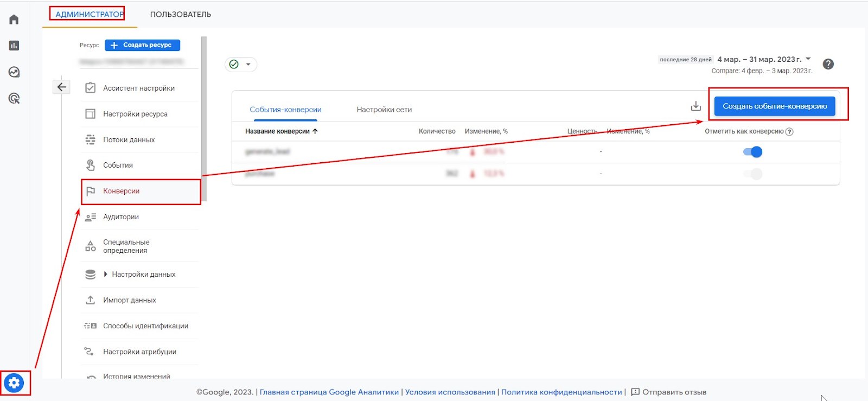This screenshot has height=401, width=868.
Task: Open the green checkmark status dropdown
Action: pos(241,64)
